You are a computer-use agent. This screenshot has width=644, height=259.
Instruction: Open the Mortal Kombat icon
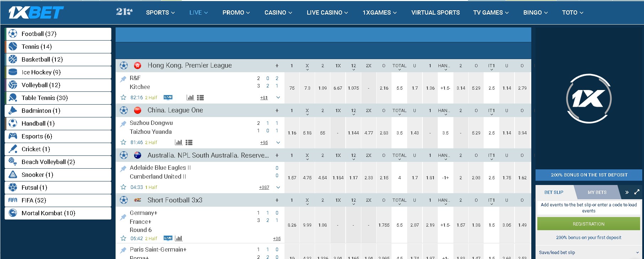(x=13, y=213)
